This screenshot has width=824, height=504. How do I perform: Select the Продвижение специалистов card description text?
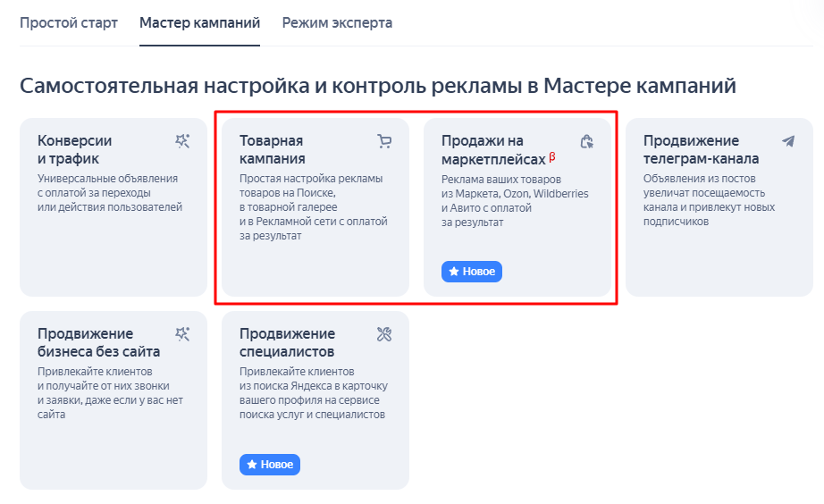click(314, 393)
